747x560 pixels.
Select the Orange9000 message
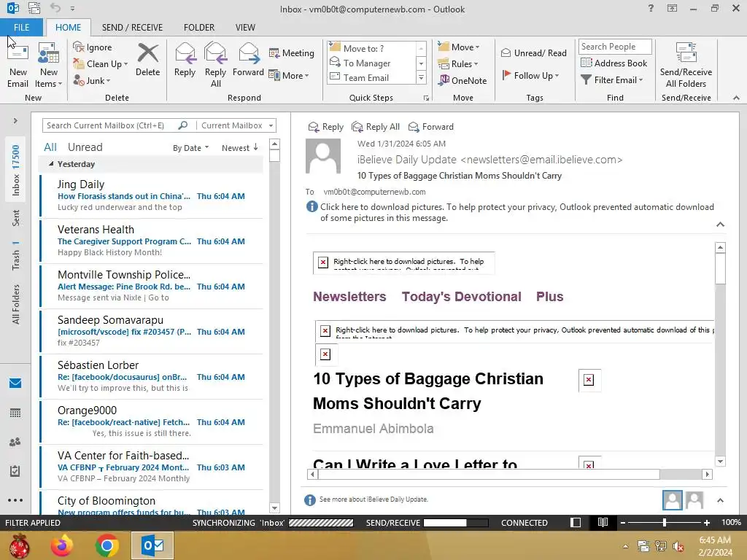[x=152, y=422]
